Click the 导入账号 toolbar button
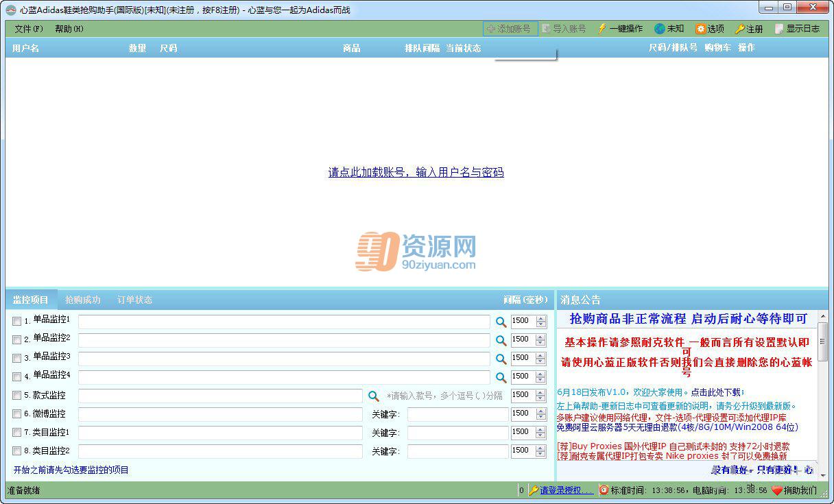Screen dimensions: 834x504 coord(564,29)
